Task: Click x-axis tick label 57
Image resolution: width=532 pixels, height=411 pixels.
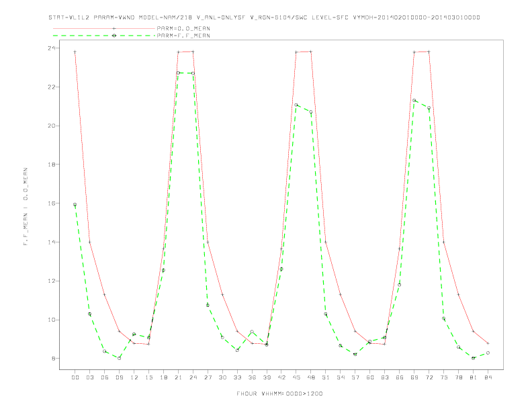Action: [x=355, y=377]
